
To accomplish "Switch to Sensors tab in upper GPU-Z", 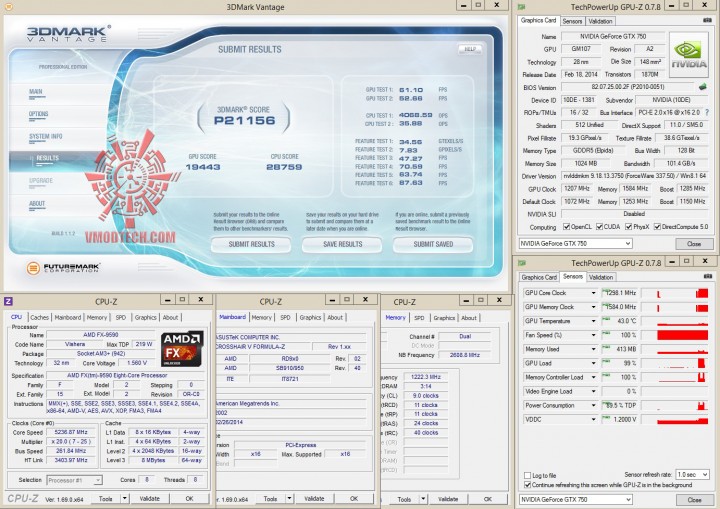I will [572, 21].
